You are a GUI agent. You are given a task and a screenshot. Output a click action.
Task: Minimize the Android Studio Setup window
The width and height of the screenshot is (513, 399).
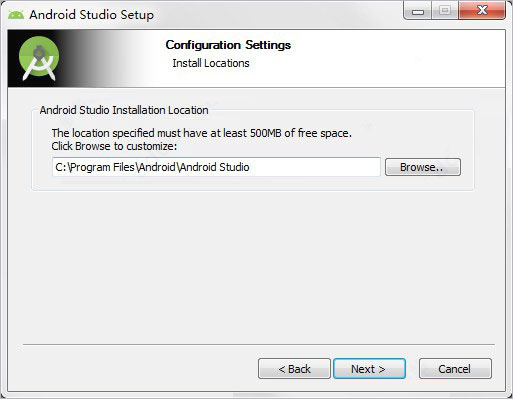[x=418, y=11]
